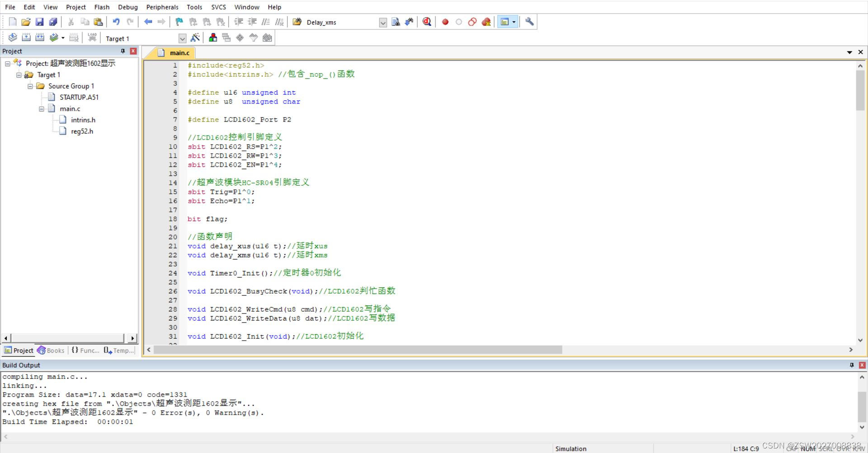Open the Peripherals menu

[x=162, y=7]
